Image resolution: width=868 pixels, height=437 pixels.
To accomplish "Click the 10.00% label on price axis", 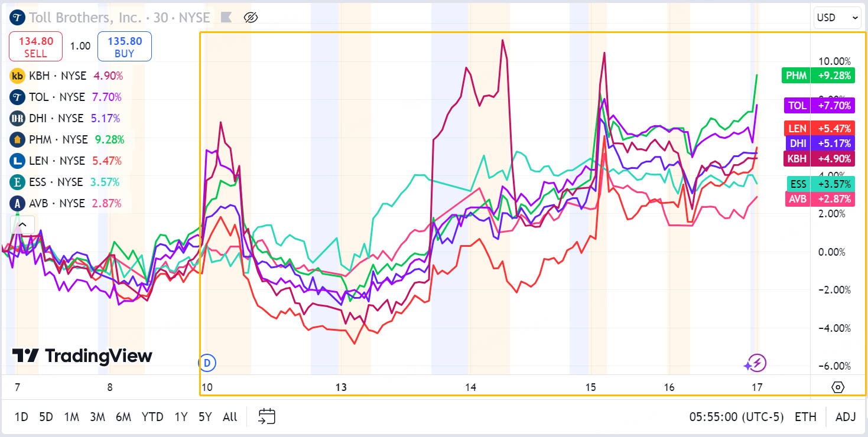I will (x=834, y=61).
